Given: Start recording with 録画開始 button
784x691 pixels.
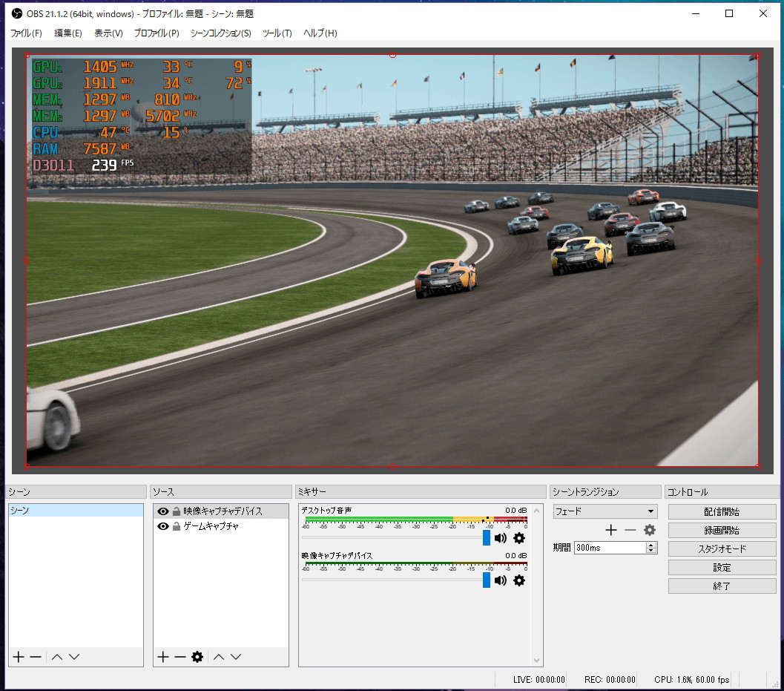Looking at the screenshot, I should (x=722, y=530).
